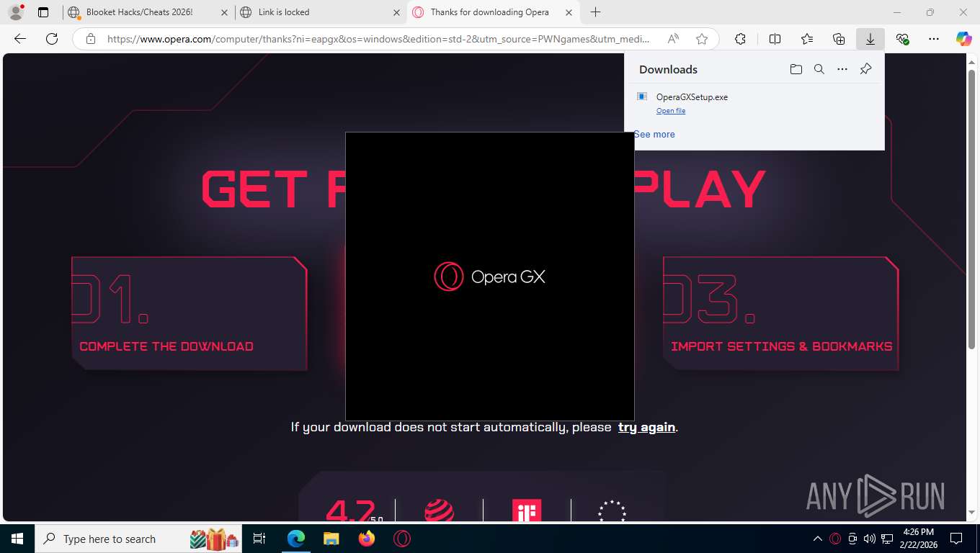Toggle split screen view icon
980x553 pixels.
click(775, 39)
